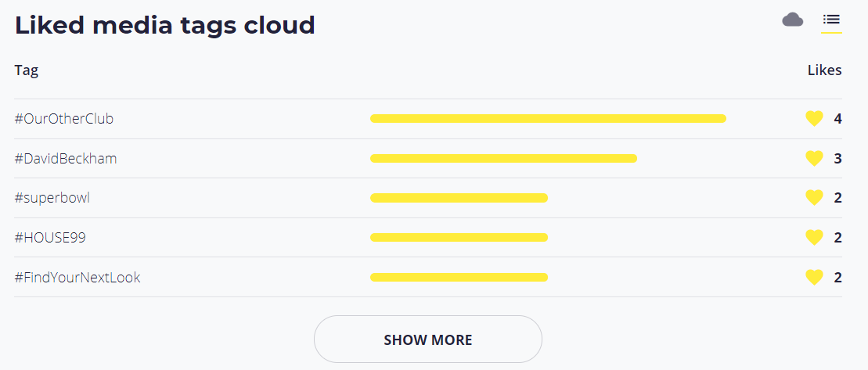The height and width of the screenshot is (370, 868).
Task: Click heart icon for #FindYourNextLook
Action: pyautogui.click(x=814, y=277)
